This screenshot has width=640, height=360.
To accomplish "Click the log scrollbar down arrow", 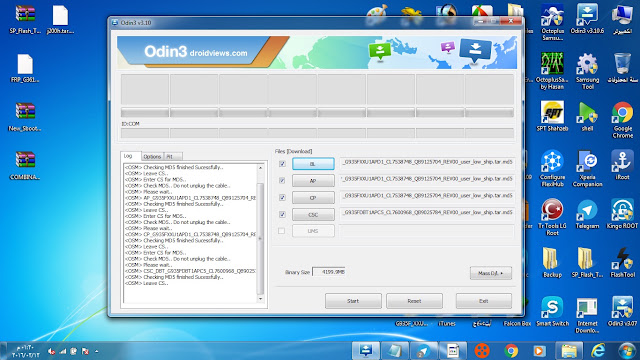I will pos(260,299).
